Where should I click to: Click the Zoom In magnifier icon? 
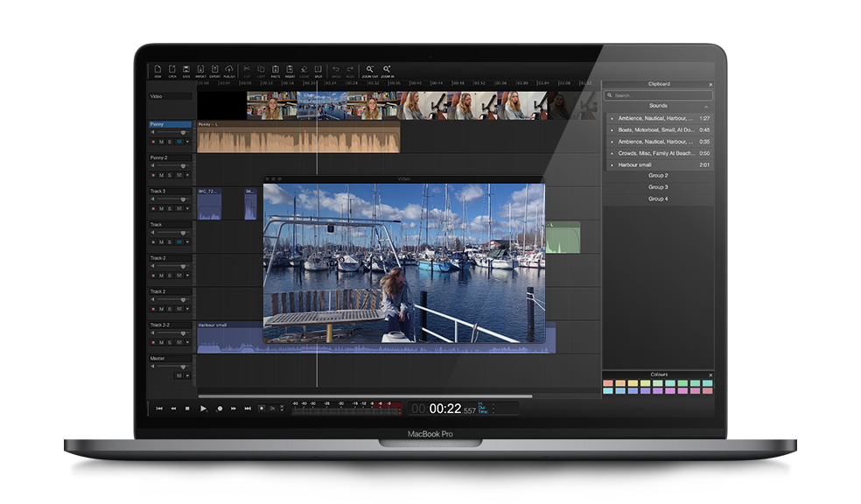387,70
